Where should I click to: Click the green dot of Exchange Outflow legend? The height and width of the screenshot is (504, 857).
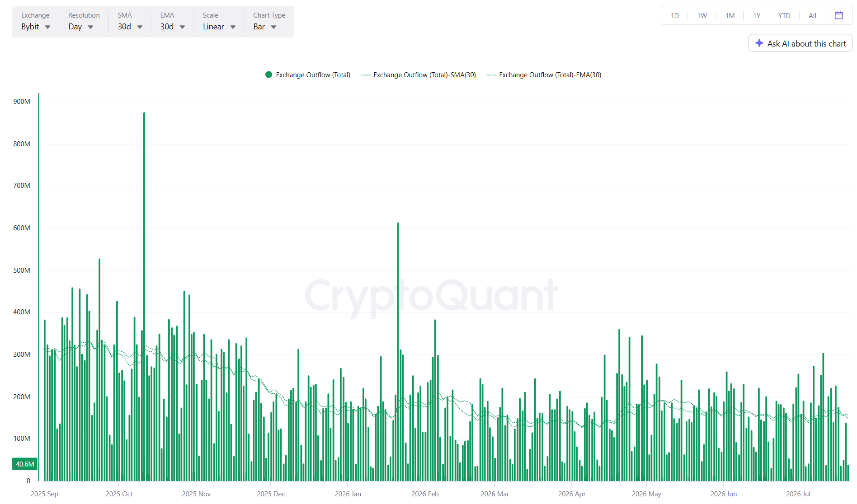coord(268,75)
